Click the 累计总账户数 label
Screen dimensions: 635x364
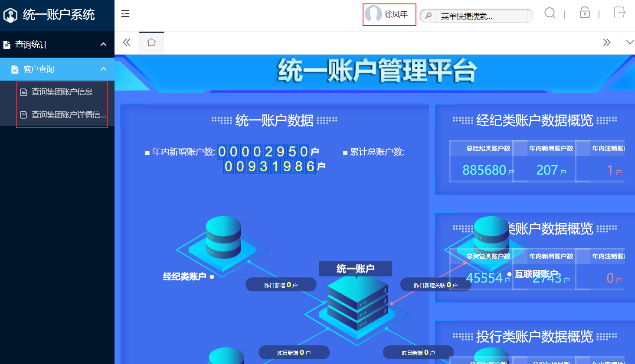(377, 152)
